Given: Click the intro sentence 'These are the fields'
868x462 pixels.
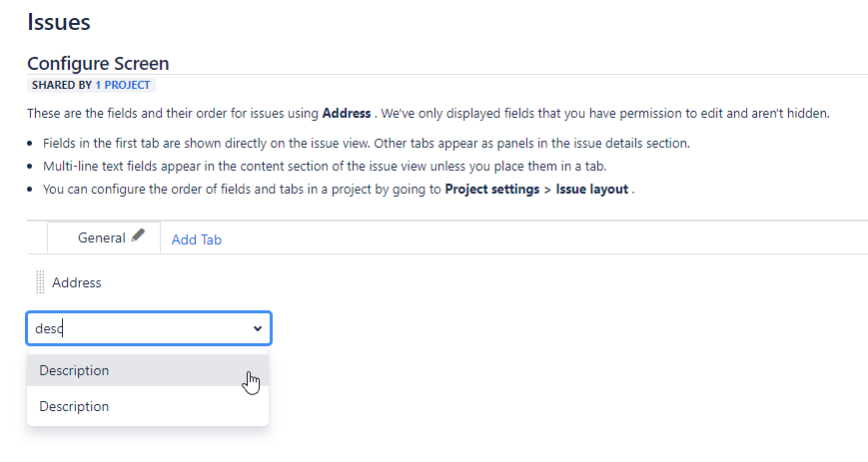Looking at the screenshot, I should click(x=429, y=114).
